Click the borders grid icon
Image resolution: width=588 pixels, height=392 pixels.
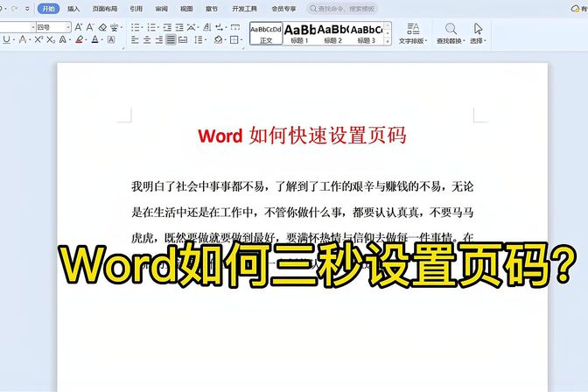click(234, 39)
